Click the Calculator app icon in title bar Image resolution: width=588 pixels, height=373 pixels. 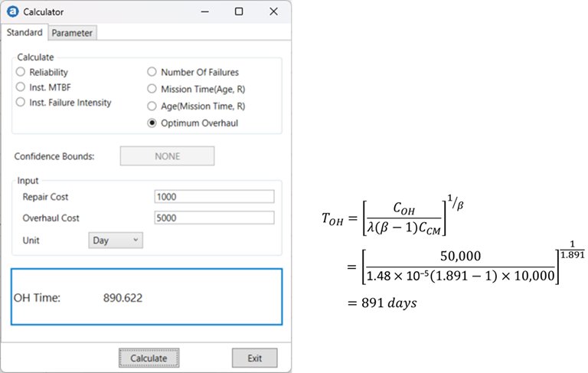pos(13,11)
